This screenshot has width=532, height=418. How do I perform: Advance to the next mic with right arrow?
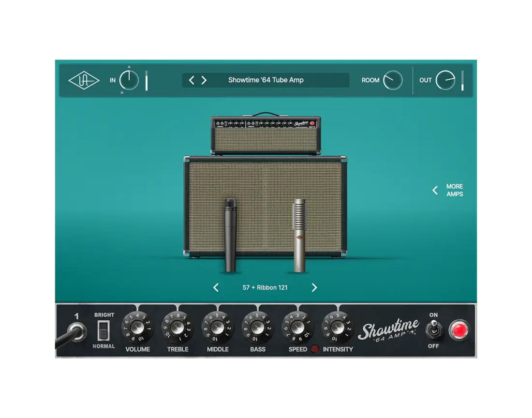pyautogui.click(x=314, y=287)
